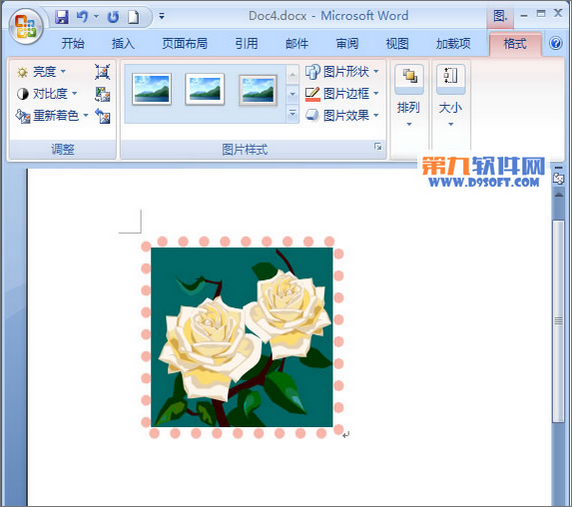Click the picture border pencil icon
Image resolution: width=572 pixels, height=507 pixels.
[x=313, y=94]
